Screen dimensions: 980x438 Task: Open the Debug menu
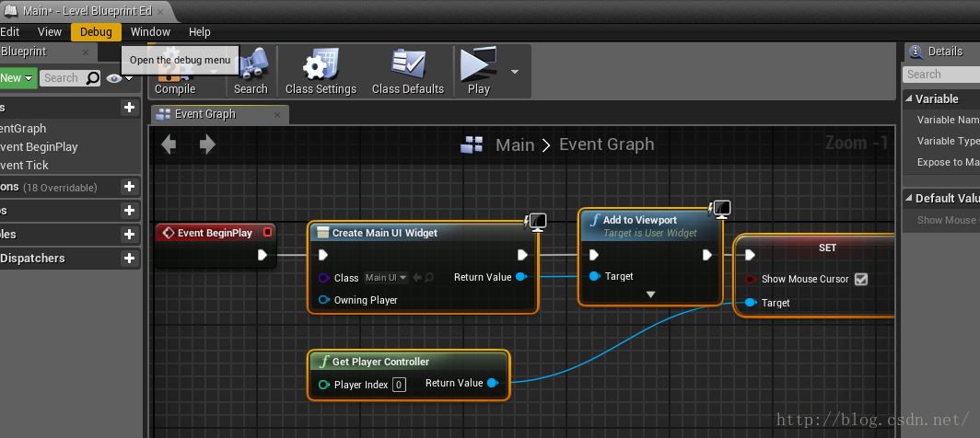(x=96, y=32)
